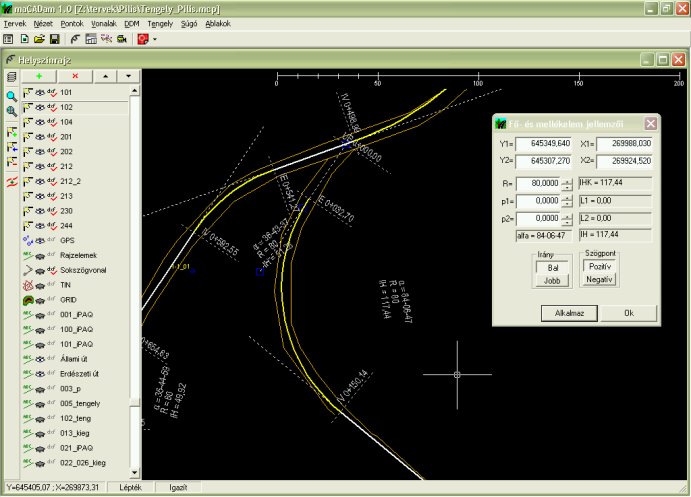Click the X2 coordinate input field
The height and width of the screenshot is (497, 691).
pyautogui.click(x=624, y=161)
